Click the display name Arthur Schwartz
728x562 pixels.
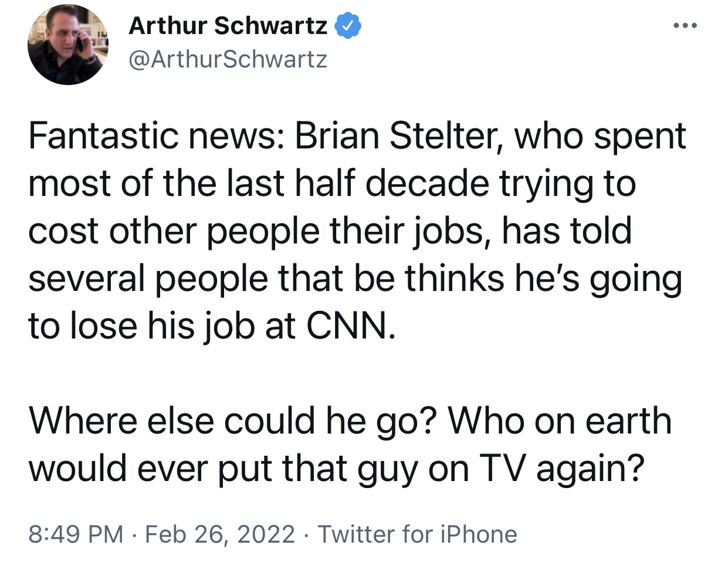[x=228, y=26]
